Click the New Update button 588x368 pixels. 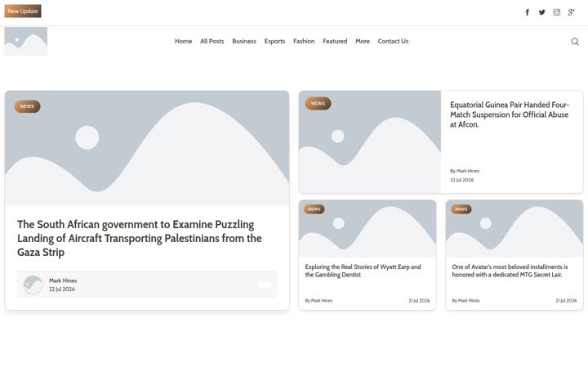pyautogui.click(x=23, y=11)
